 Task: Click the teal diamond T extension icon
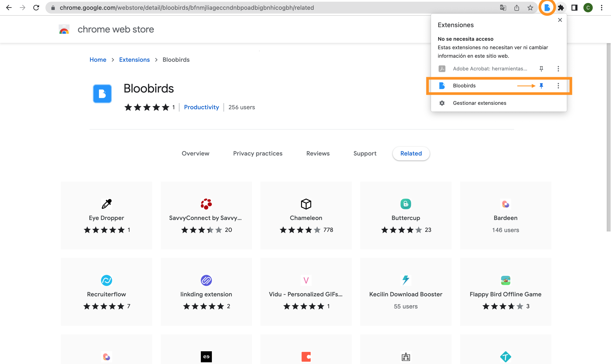(x=505, y=357)
